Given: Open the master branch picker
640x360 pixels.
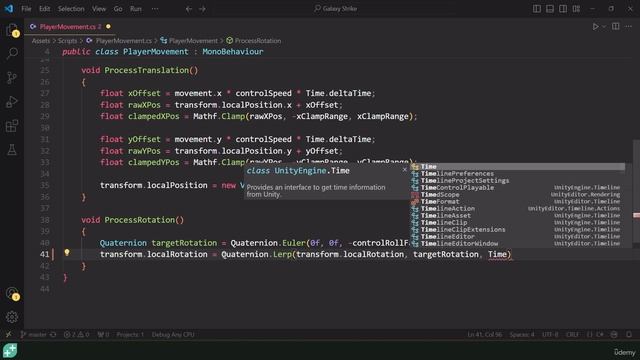Looking at the screenshot, I should point(33,334).
